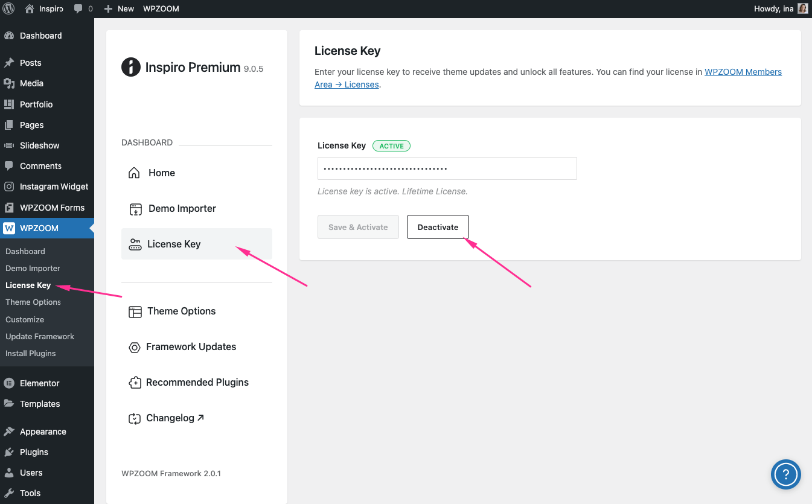Image resolution: width=812 pixels, height=504 pixels.
Task: Click the blue help question mark icon
Action: click(x=785, y=474)
